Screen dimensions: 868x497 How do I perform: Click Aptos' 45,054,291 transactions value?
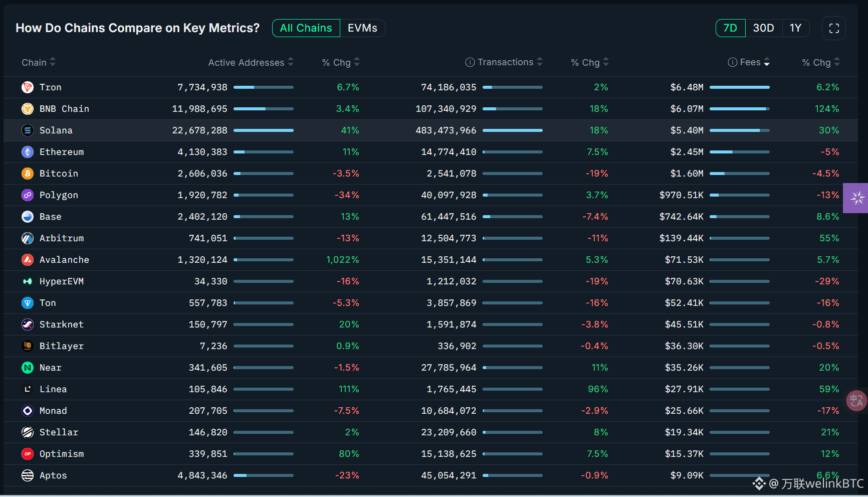click(449, 475)
